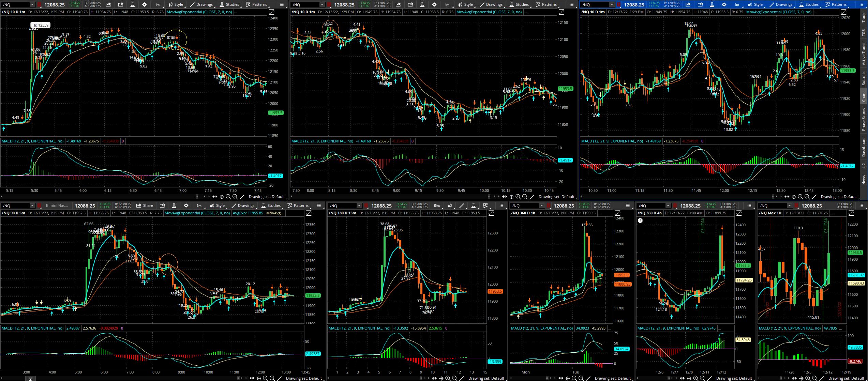This screenshot has width=868, height=381.
Task: Open Style dropdown in top-left chart toolbar
Action: point(176,4)
